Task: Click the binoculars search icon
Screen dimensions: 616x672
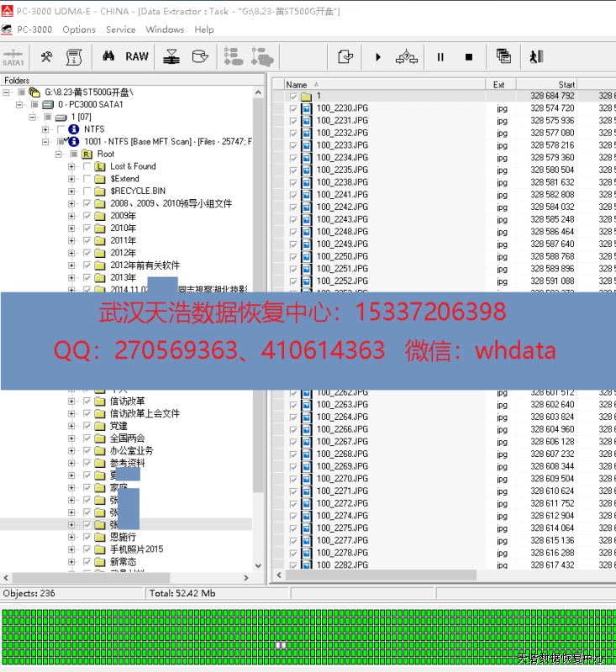Action: pyautogui.click(x=108, y=57)
